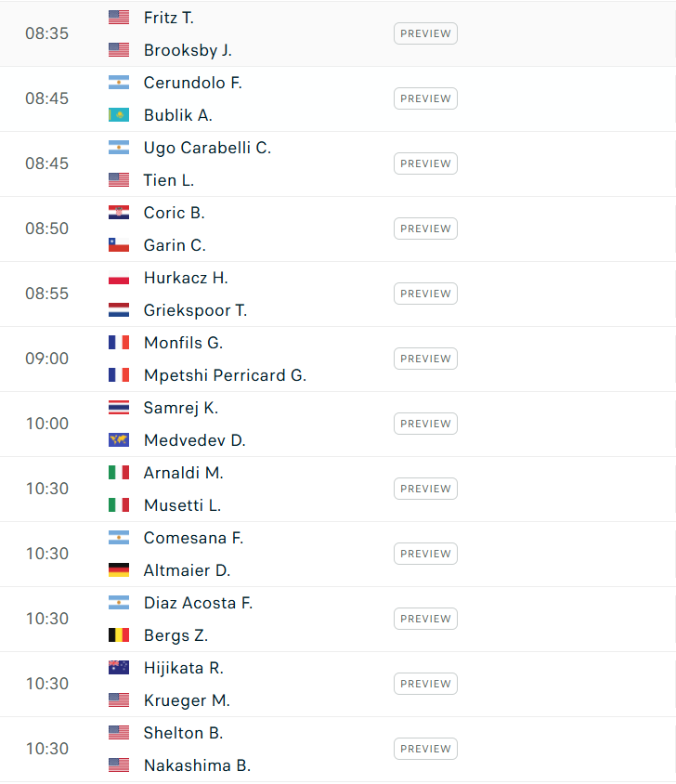
Task: Open preview for Fritz vs Brooksby match
Action: pos(425,33)
